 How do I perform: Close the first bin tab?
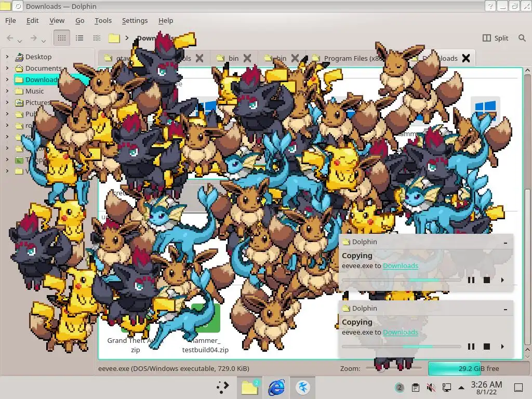247,58
